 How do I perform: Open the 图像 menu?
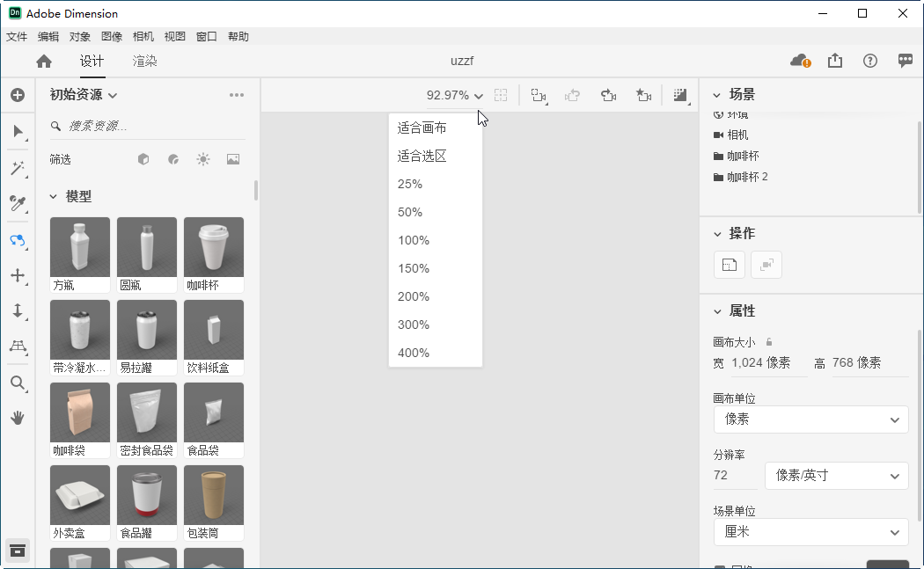(x=113, y=36)
